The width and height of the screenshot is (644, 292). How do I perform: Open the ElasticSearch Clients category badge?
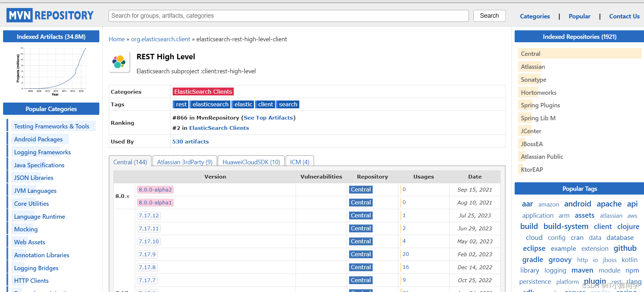203,92
